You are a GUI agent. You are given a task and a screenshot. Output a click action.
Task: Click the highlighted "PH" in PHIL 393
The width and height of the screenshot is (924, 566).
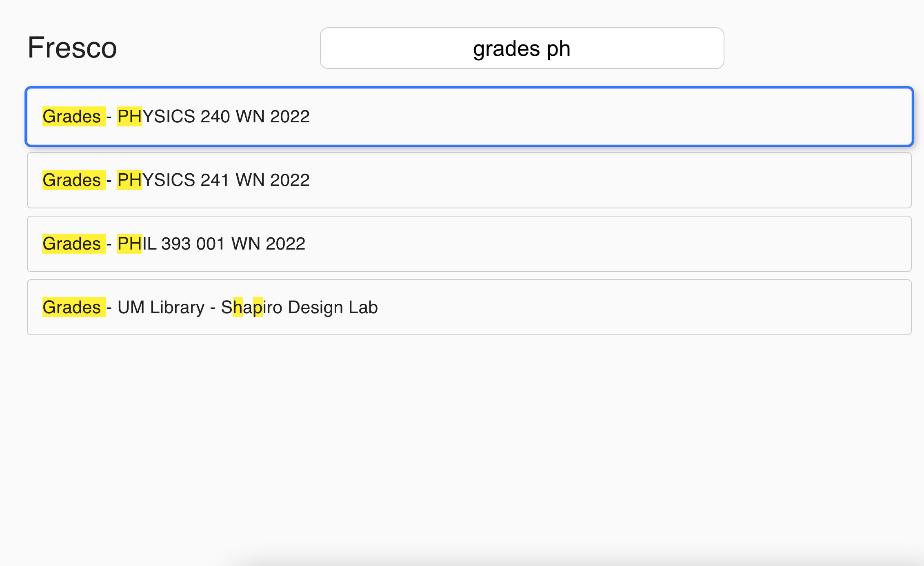pos(129,244)
